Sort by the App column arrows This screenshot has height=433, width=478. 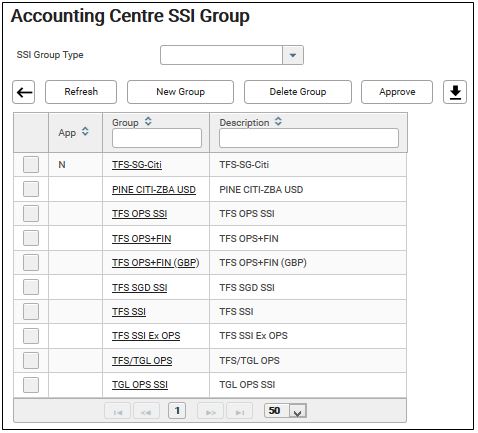tap(85, 131)
